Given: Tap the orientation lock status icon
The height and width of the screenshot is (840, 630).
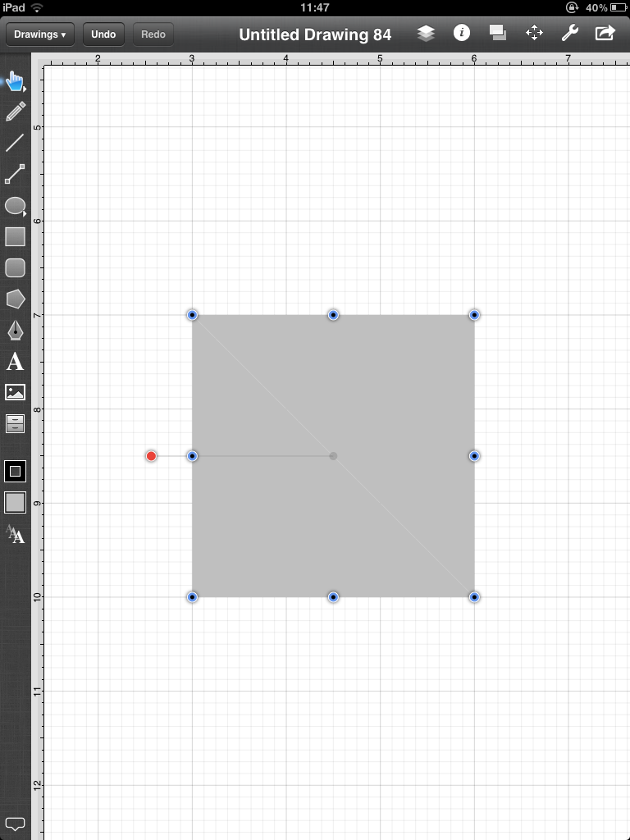Looking at the screenshot, I should (x=573, y=7).
